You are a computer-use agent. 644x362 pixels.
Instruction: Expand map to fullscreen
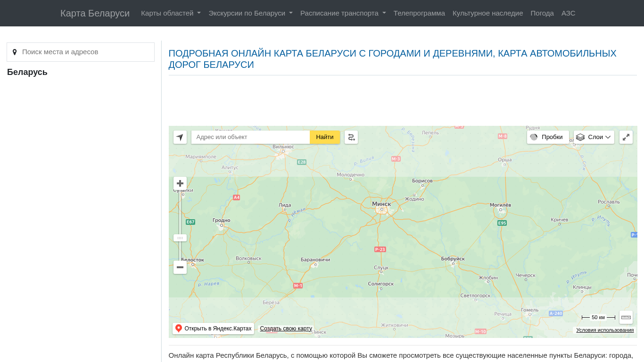pos(626,137)
